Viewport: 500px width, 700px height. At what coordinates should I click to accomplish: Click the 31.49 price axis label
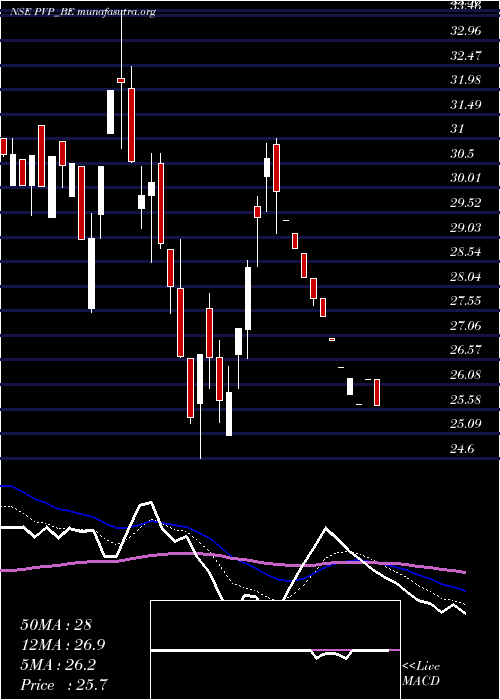point(465,105)
